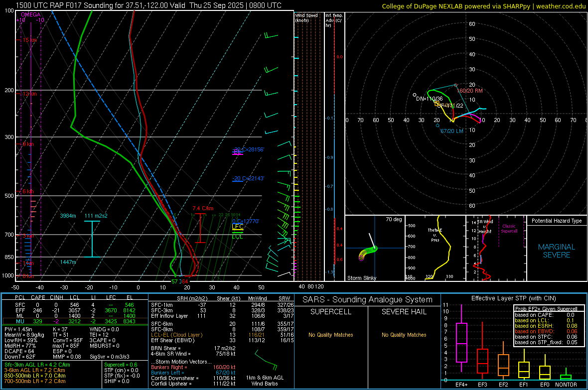
Task: Click the NONTOR axis label
Action: [566, 385]
